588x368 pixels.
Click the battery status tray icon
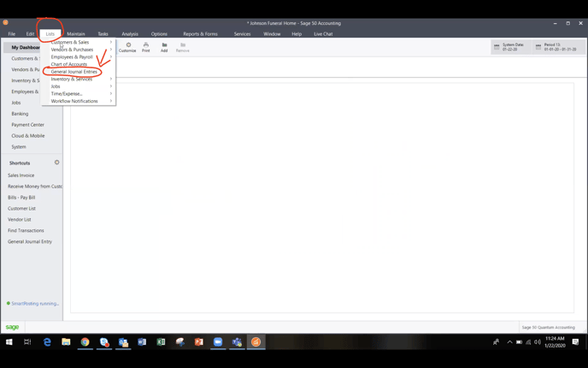point(519,341)
